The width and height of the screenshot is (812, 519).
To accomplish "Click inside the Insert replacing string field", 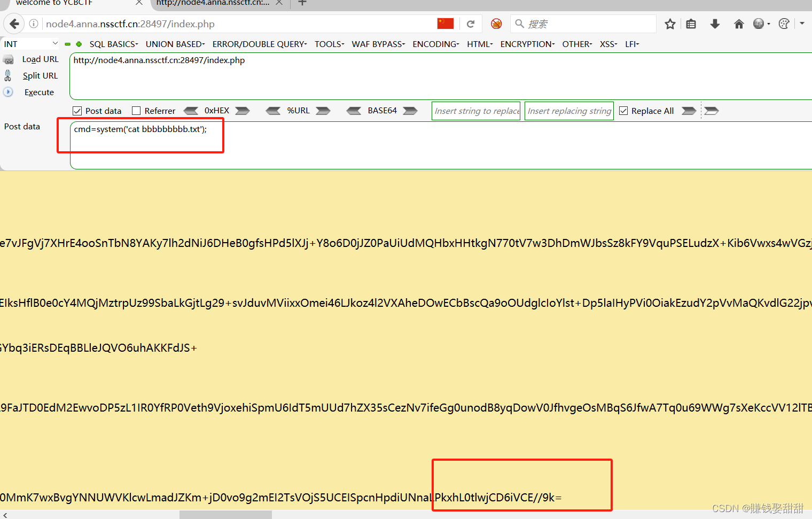I will (x=568, y=111).
